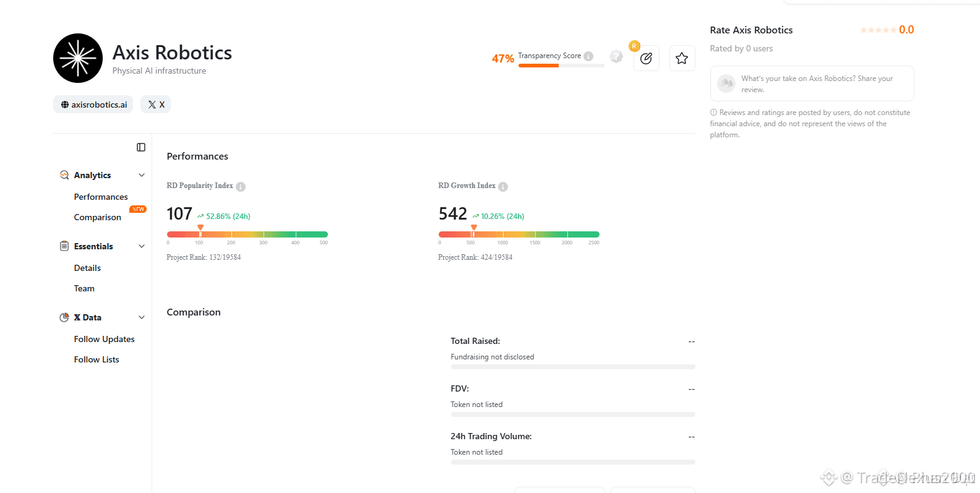Viewport: 980px width, 493px height.
Task: Click the FDV label
Action: click(460, 388)
